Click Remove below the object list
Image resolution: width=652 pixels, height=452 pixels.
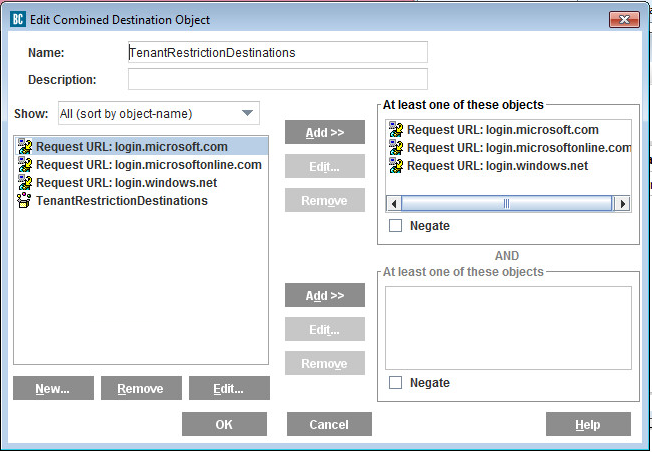141,388
